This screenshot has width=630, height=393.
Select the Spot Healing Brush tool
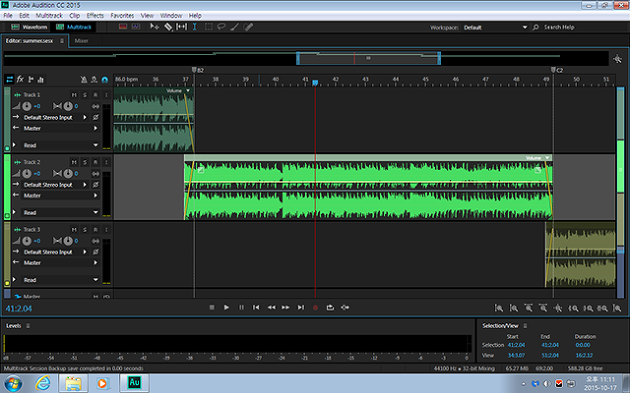coord(248,27)
